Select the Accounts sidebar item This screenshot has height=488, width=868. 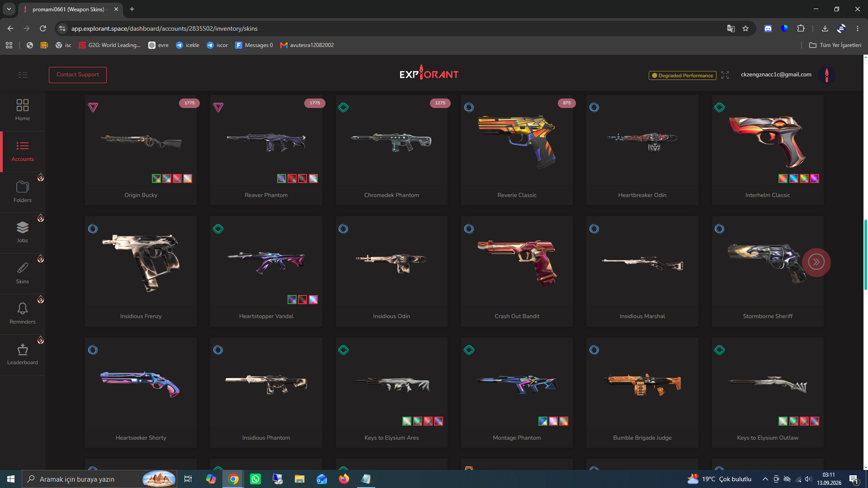point(23,151)
